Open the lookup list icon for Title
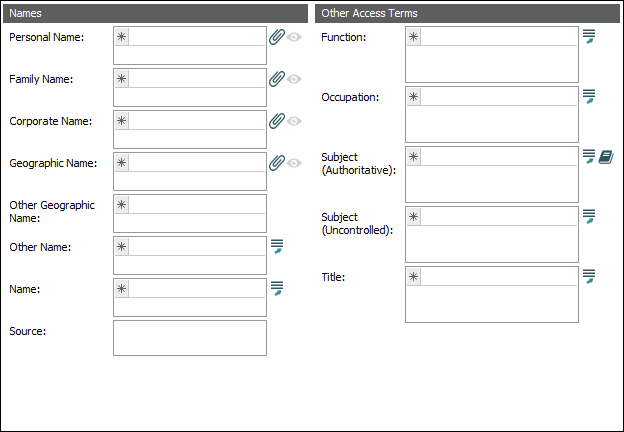624x432 pixels. 589,276
